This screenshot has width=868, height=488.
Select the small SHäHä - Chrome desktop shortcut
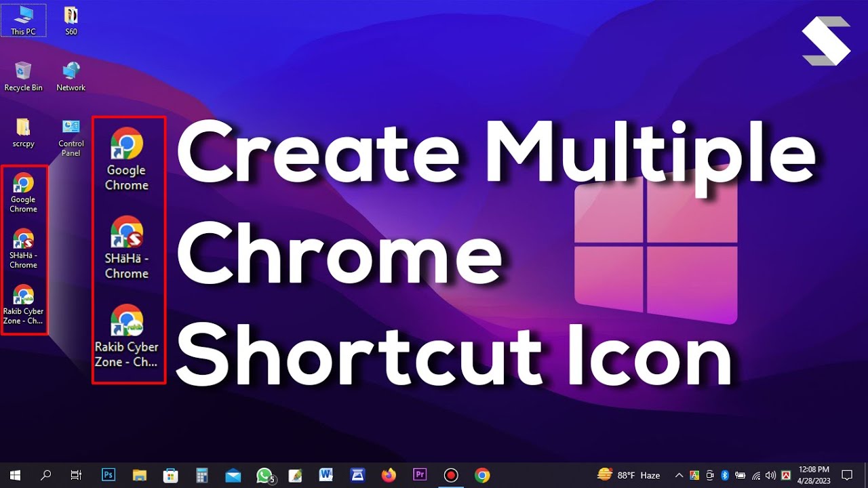(23, 249)
